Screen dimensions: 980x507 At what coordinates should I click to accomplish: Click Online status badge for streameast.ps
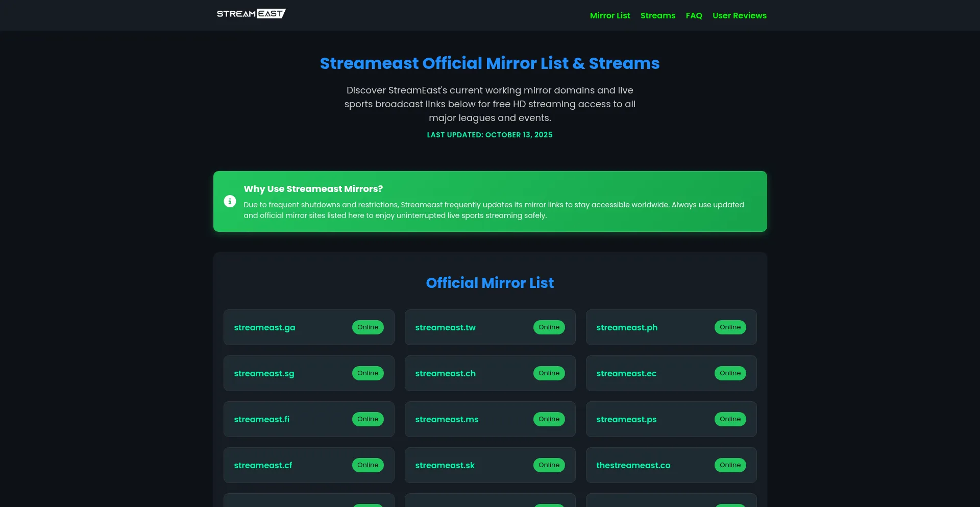click(x=730, y=419)
